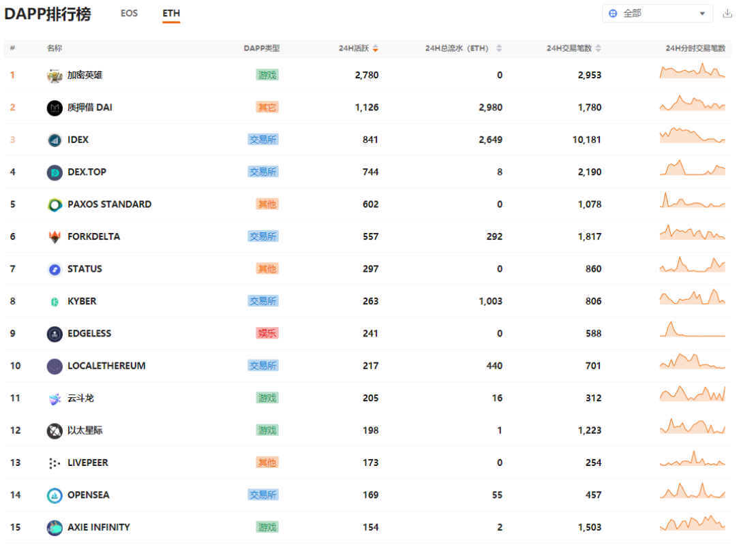The height and width of the screenshot is (547, 756).
Task: Click the 2,780 active value for 加密英雄
Action: [x=367, y=75]
